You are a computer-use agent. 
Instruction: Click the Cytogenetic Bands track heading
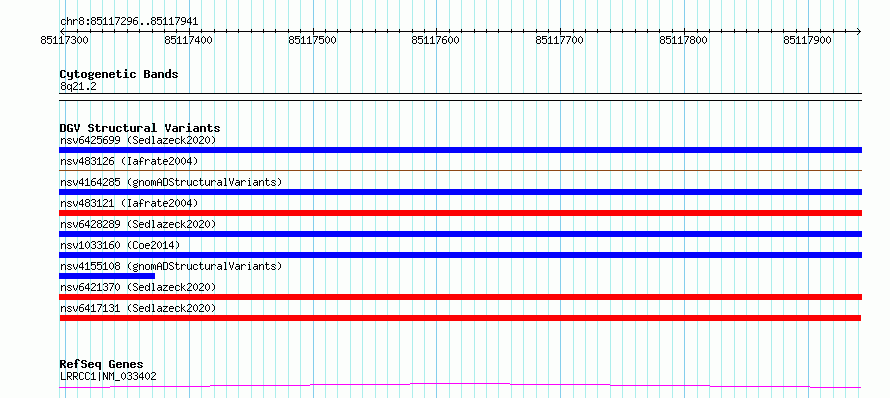[x=119, y=74]
